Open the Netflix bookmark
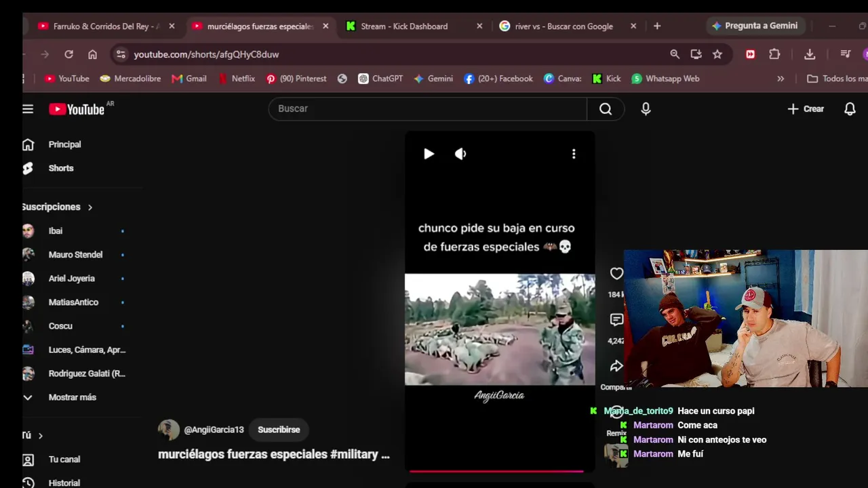This screenshot has height=488, width=868. click(237, 79)
